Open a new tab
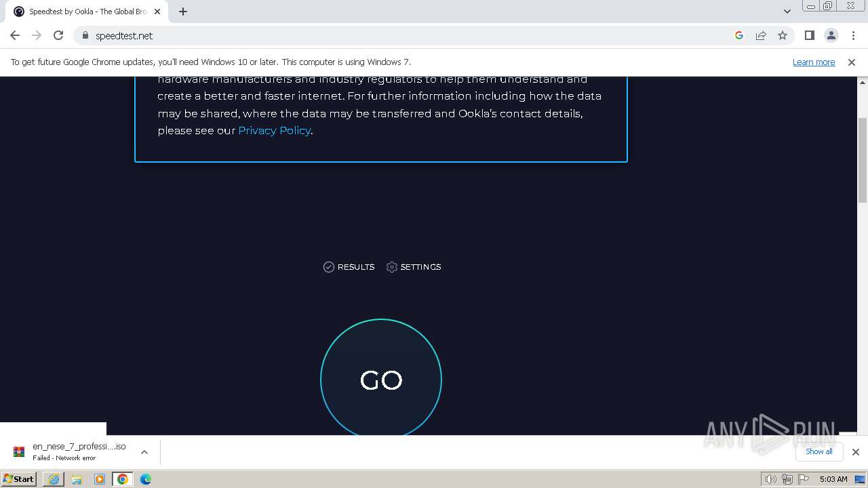The height and width of the screenshot is (488, 868). pyautogui.click(x=183, y=12)
